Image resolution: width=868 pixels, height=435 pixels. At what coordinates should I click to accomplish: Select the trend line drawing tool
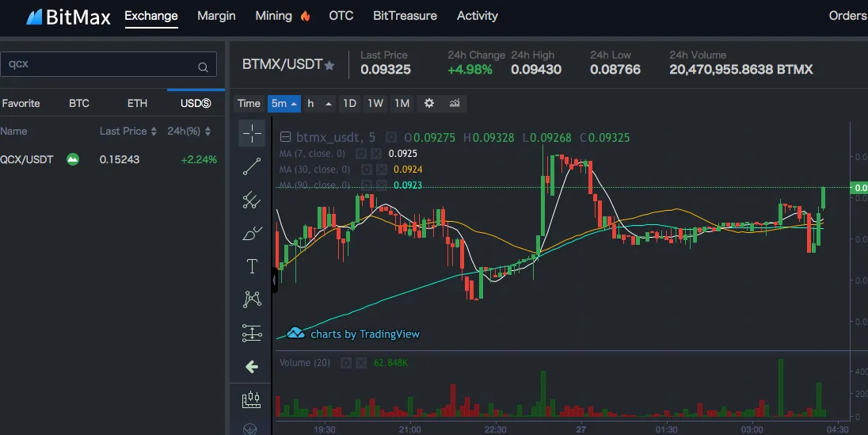[252, 166]
